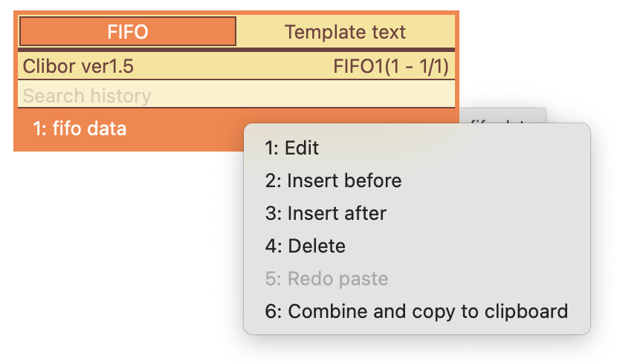Click the '2:' prefix beside Insert before
The height and width of the screenshot is (364, 617).
tap(273, 181)
